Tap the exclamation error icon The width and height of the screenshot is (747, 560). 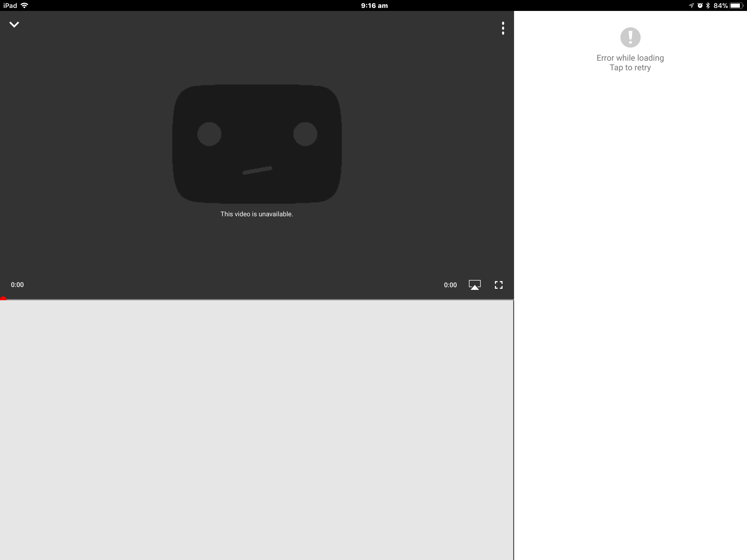click(x=630, y=37)
